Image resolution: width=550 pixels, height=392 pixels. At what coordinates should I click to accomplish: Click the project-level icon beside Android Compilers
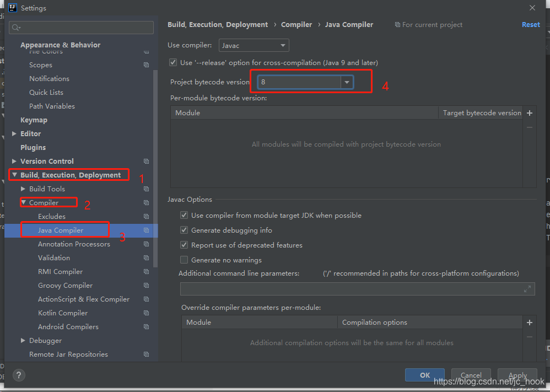146,327
